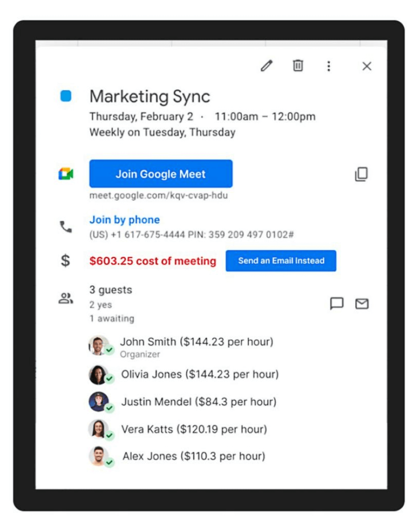Click Weekly on Tuesday, Thursday recurrence text

click(x=162, y=132)
